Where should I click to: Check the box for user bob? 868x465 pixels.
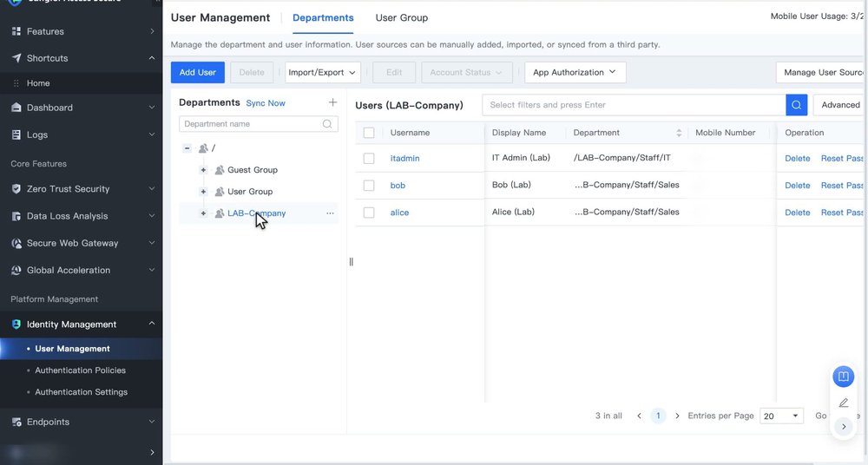[x=369, y=186]
